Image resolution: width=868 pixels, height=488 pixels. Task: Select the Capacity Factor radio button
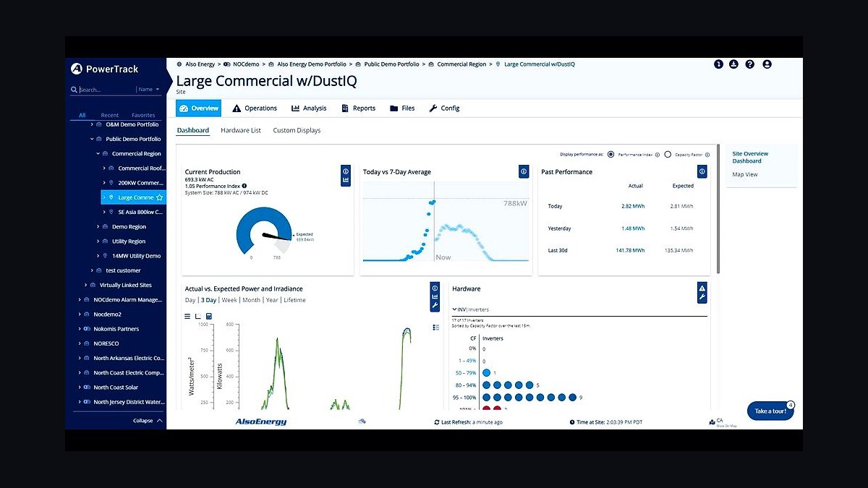(x=668, y=154)
